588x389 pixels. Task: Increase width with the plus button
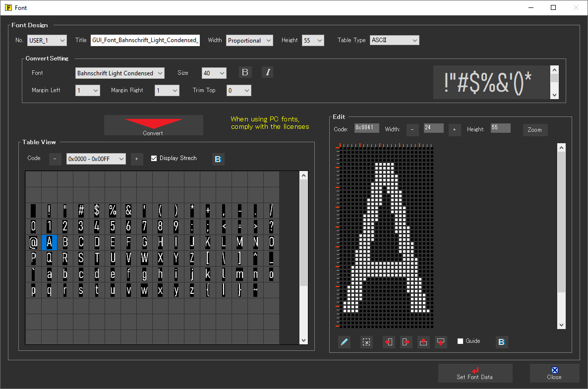[455, 130]
